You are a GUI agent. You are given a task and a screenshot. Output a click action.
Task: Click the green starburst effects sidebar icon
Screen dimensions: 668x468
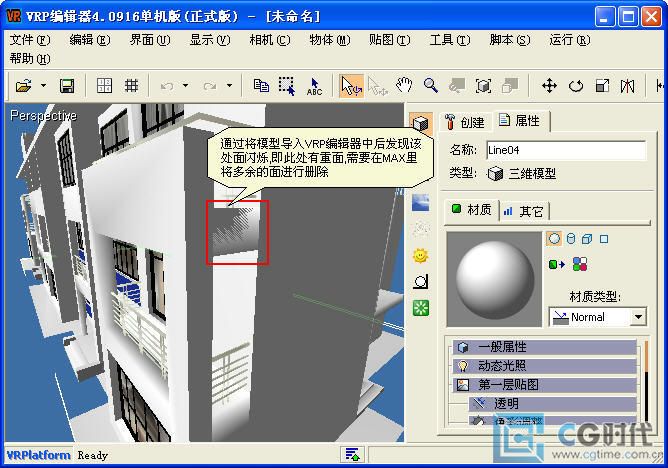(421, 308)
